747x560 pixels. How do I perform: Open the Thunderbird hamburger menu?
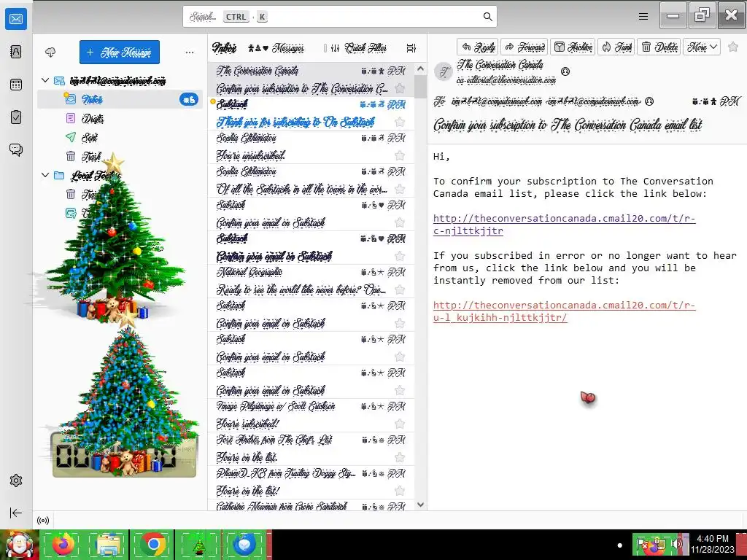point(643,17)
